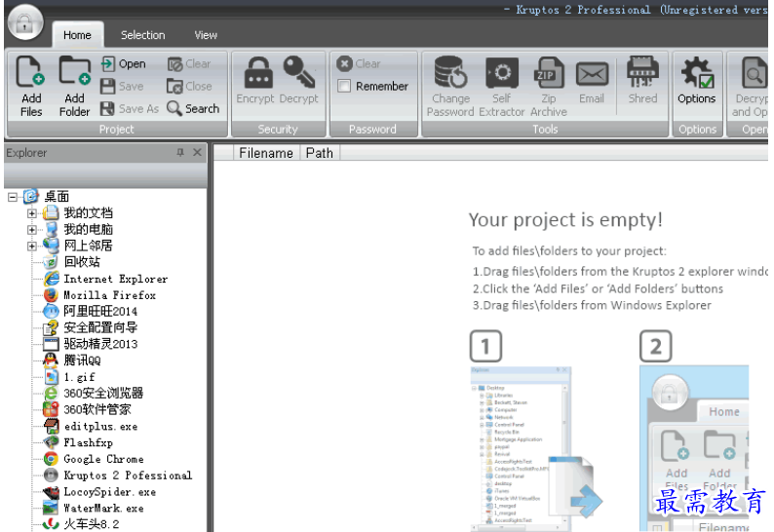Collapse the 桌面 root node

click(x=13, y=197)
